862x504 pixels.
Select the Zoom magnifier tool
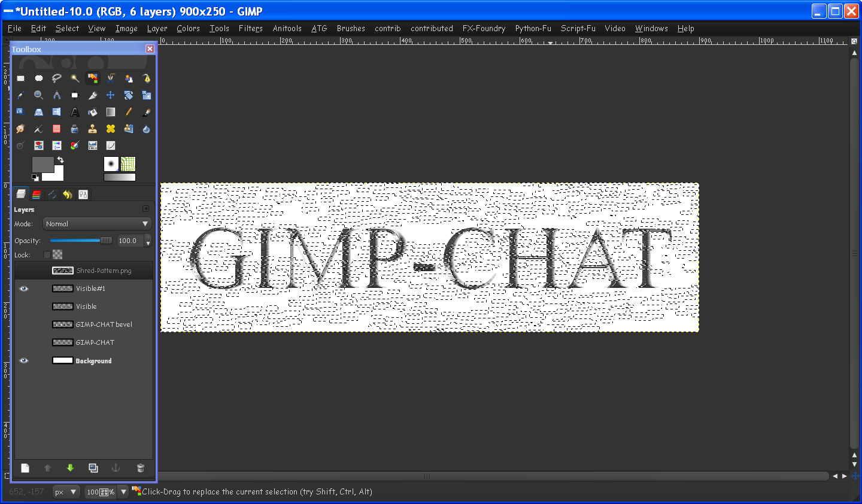[39, 95]
